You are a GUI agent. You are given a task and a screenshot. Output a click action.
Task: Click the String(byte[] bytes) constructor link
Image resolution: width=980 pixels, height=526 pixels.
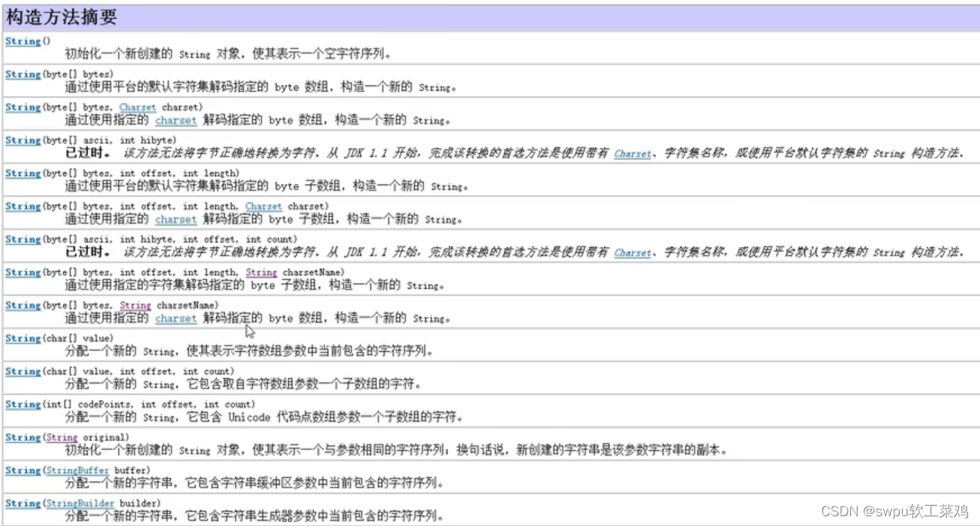[22, 74]
